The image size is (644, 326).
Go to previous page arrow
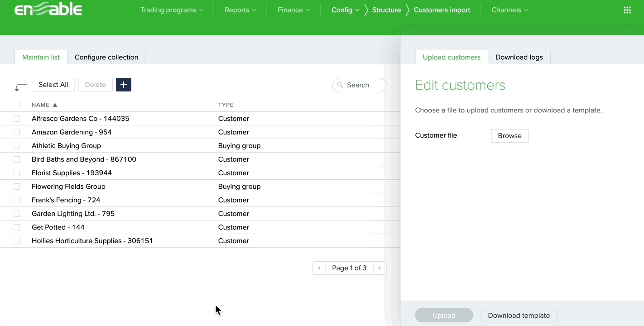[319, 268]
